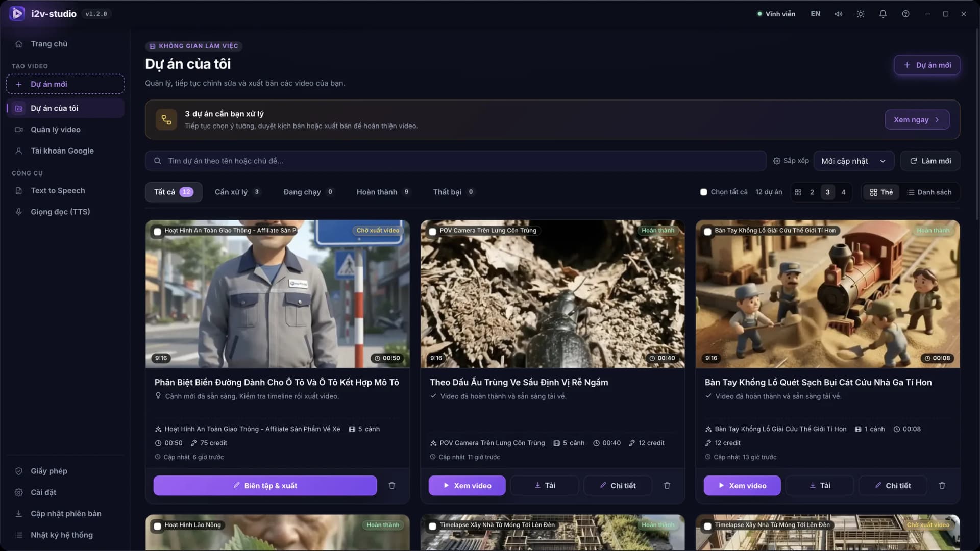Delete the Theo Dấu Ấu Trùng project
Viewport: 980px width, 551px height.
coord(667,485)
